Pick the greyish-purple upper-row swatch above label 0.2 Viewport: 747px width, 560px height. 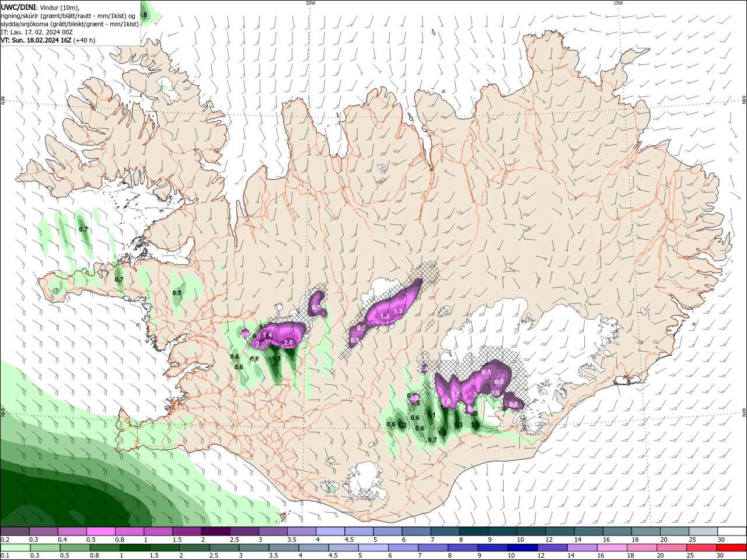pos(15,531)
